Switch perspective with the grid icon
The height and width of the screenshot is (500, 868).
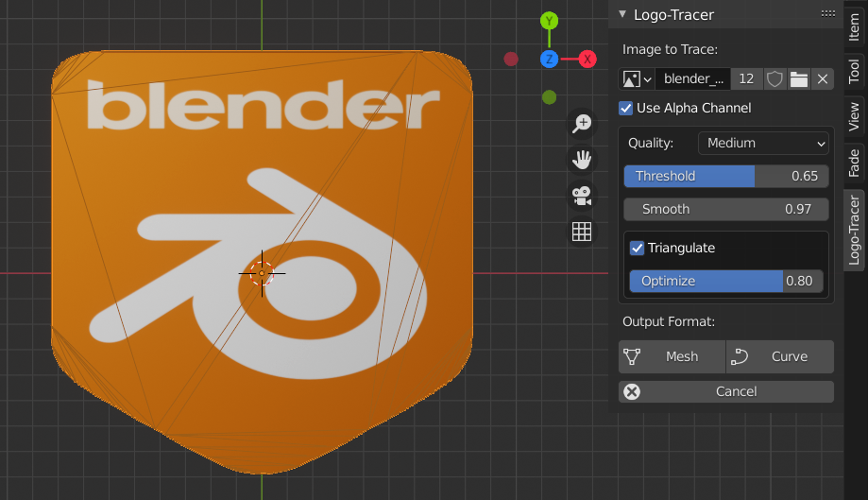[582, 232]
